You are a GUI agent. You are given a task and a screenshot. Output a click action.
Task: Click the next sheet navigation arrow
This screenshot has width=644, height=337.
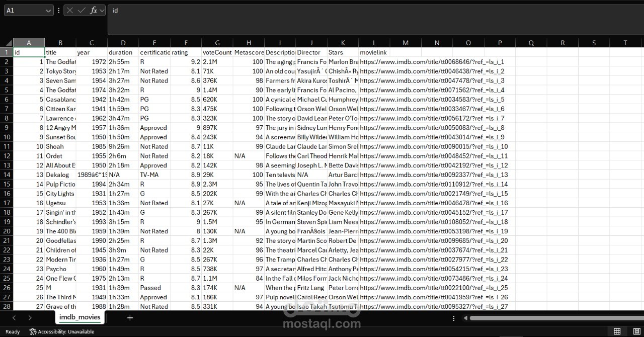coord(30,318)
